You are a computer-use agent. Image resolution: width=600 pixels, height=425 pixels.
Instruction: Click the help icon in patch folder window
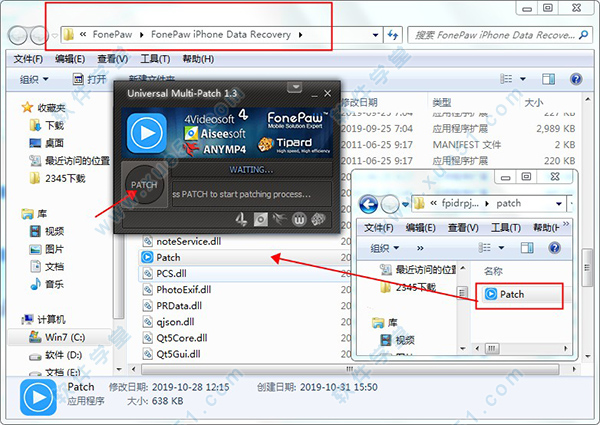point(554,248)
